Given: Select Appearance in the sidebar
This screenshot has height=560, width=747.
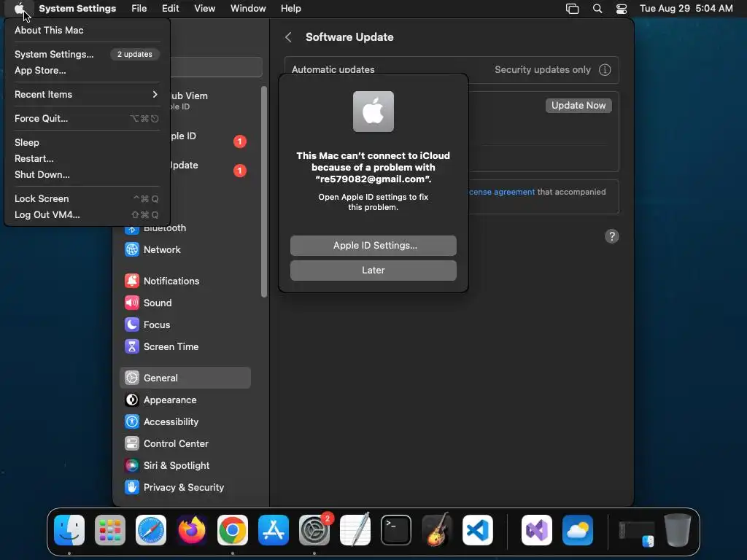Looking at the screenshot, I should click(x=185, y=400).
